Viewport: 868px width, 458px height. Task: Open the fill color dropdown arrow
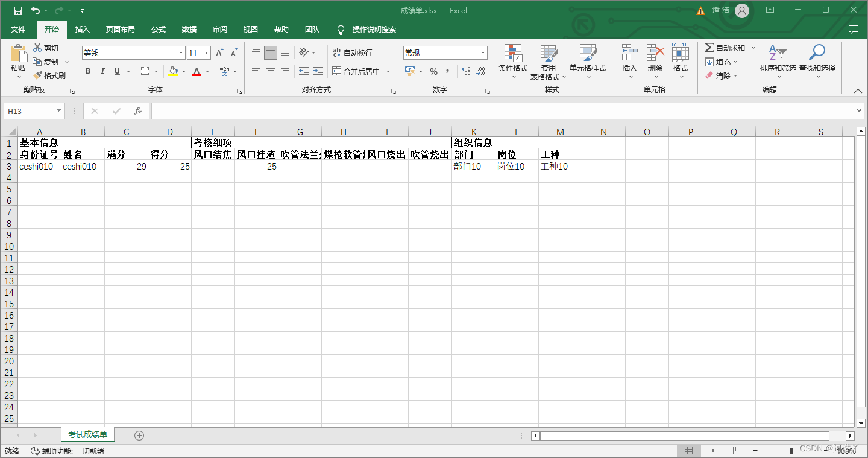click(x=183, y=71)
